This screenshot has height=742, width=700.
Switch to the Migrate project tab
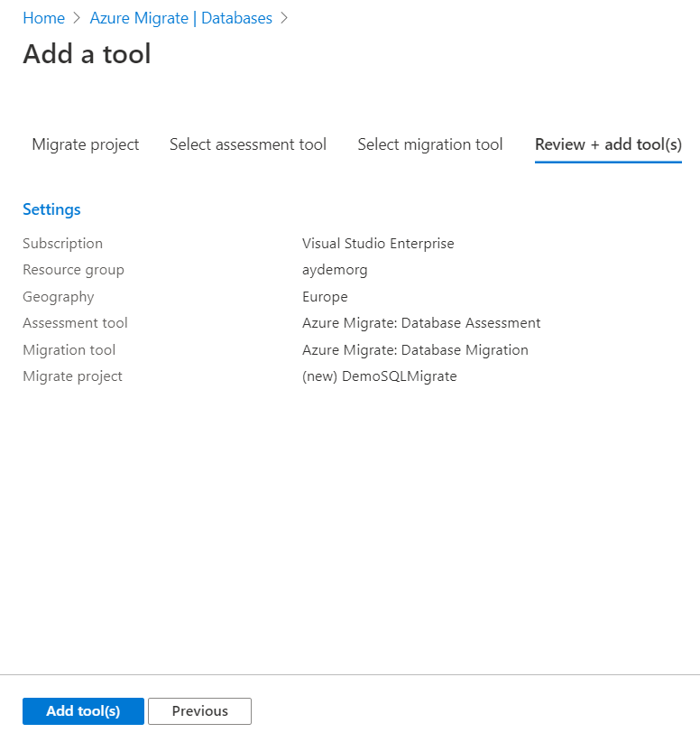coord(86,144)
